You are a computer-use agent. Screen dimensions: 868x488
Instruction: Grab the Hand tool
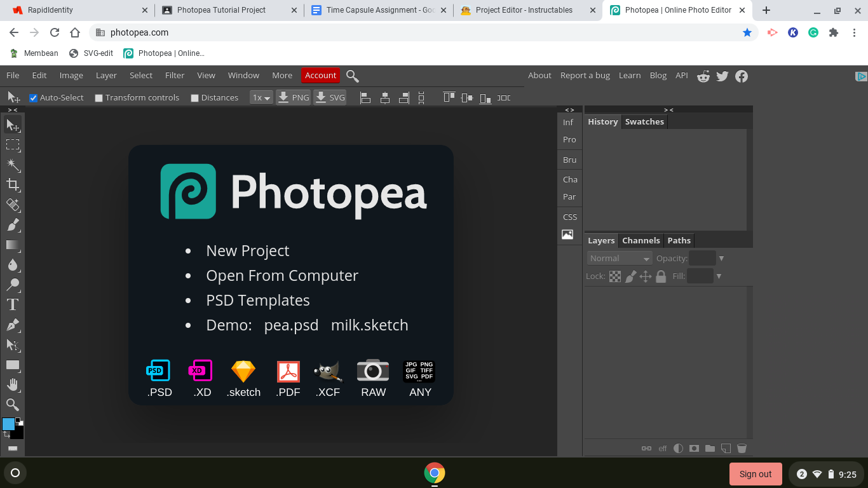(x=13, y=384)
